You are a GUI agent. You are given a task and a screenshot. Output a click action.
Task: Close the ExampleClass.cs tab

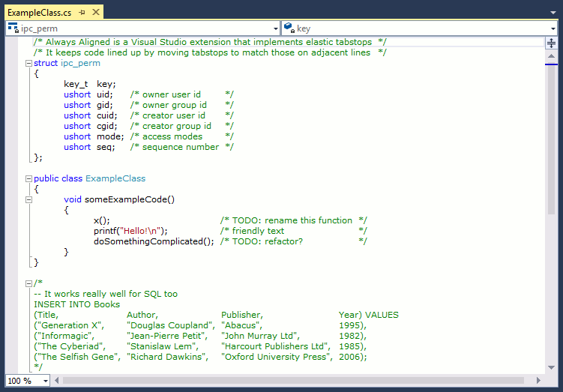[96, 12]
